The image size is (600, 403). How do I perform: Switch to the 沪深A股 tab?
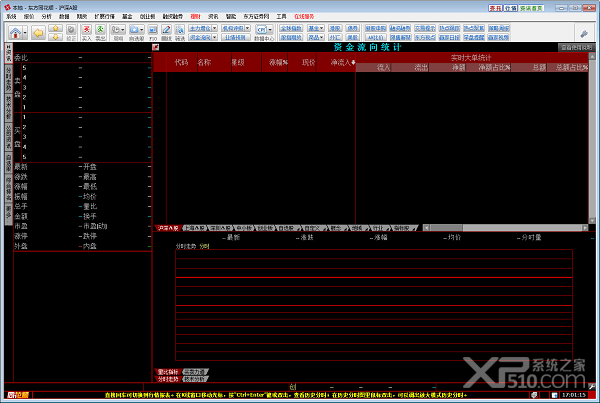point(168,228)
